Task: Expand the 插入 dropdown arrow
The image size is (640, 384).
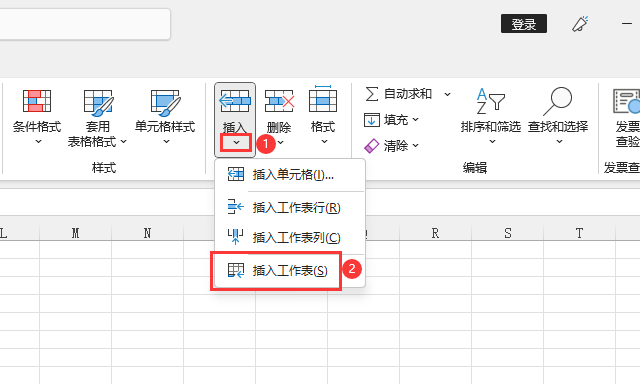Action: click(x=236, y=142)
